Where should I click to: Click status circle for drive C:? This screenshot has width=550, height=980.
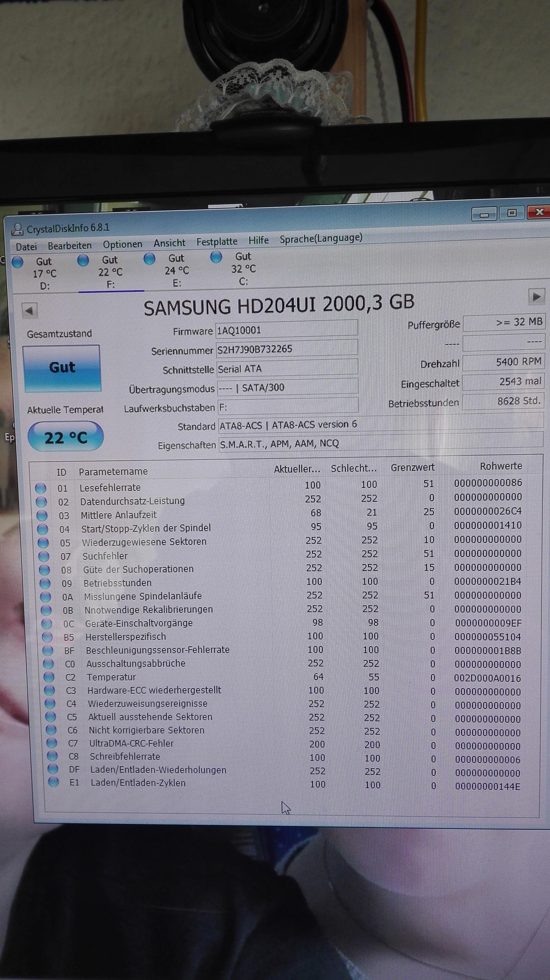[216, 257]
